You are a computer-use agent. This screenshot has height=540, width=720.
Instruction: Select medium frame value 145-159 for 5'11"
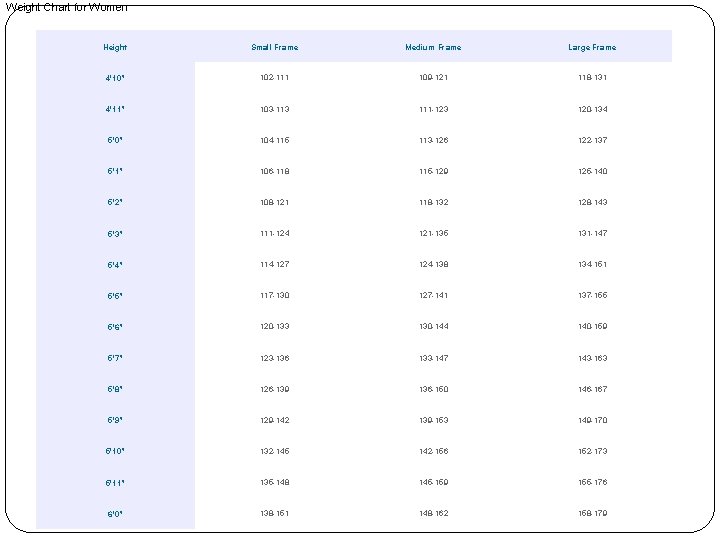[x=433, y=482]
